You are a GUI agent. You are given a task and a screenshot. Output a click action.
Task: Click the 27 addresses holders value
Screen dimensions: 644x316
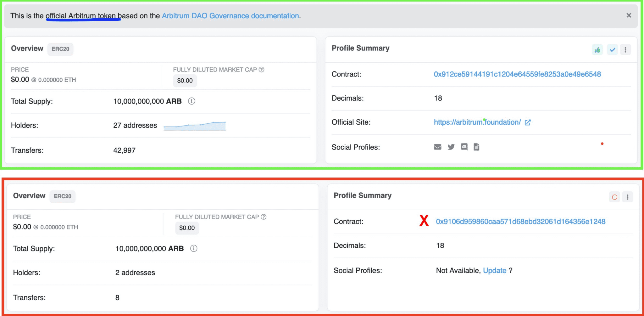point(135,125)
